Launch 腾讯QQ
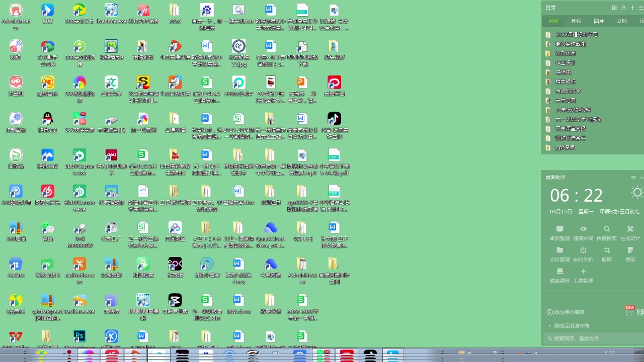The height and width of the screenshot is (362, 644). point(47,122)
